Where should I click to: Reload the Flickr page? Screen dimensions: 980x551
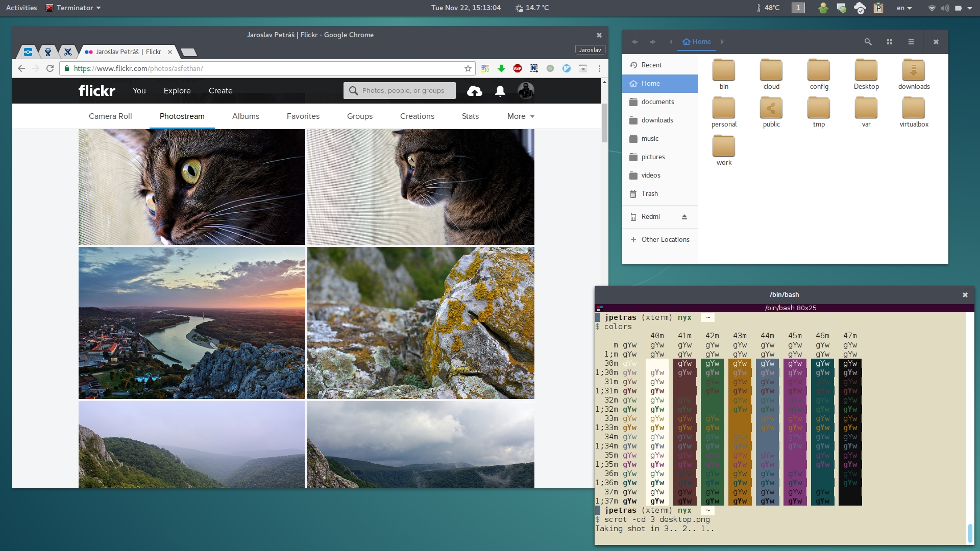pyautogui.click(x=50, y=68)
